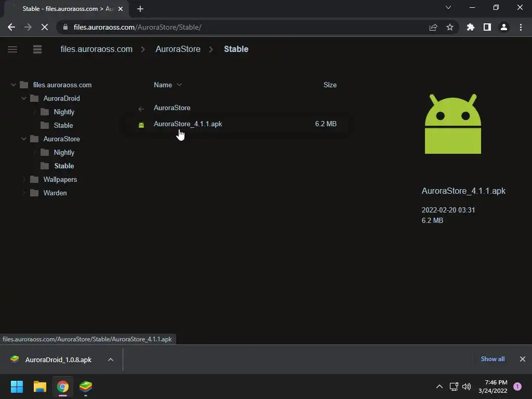
Task: Click the large Android preview thumbnail
Action: click(x=453, y=124)
